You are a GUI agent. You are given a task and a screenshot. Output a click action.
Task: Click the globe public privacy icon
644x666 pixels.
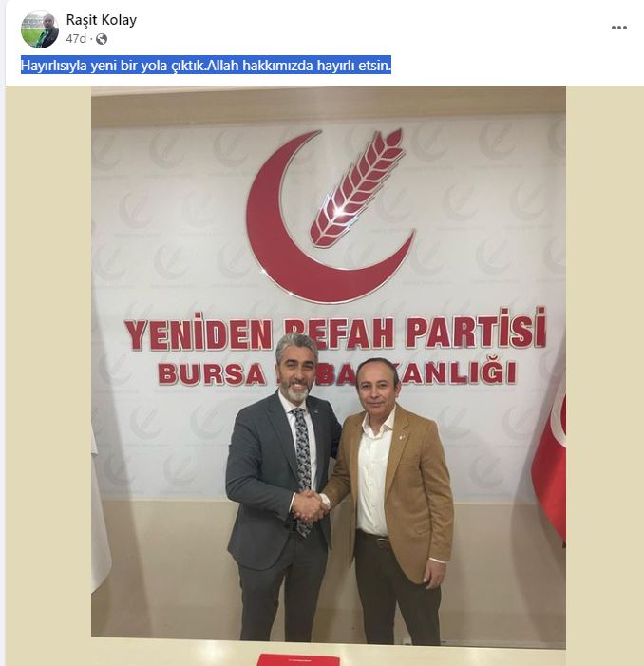102,39
